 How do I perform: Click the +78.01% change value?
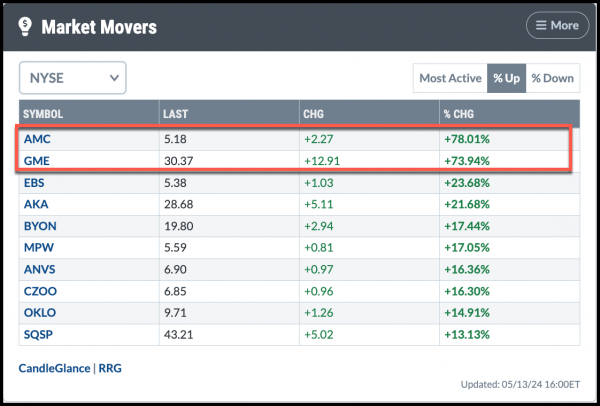tap(467, 139)
